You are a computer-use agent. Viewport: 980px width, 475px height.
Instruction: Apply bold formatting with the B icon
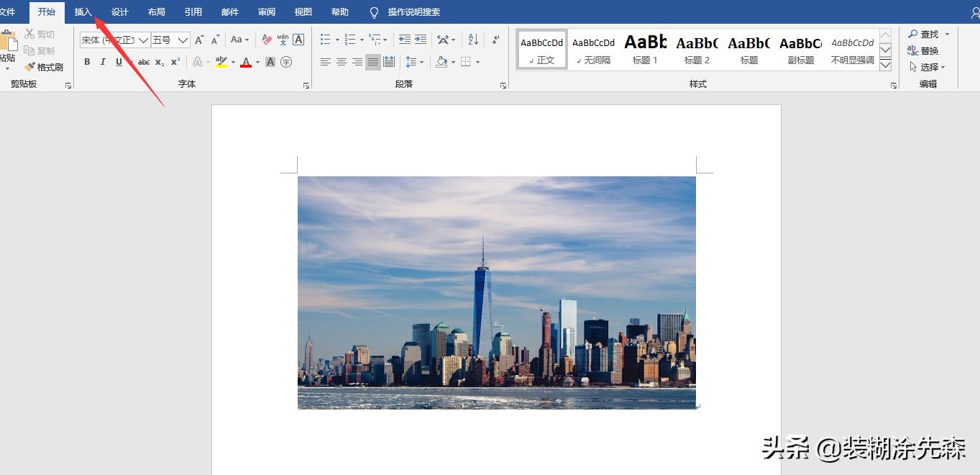(86, 62)
